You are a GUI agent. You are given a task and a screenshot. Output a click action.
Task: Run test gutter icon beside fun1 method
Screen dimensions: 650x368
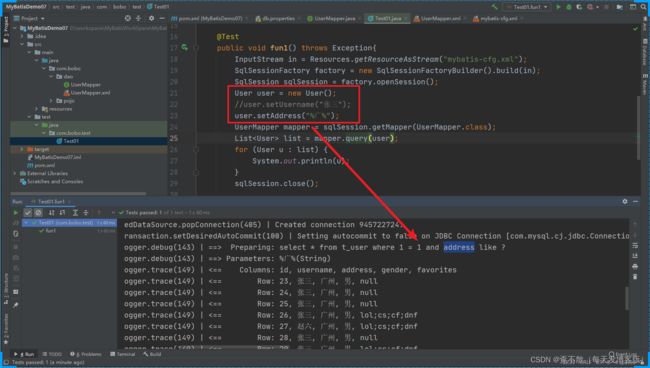pyautogui.click(x=184, y=48)
